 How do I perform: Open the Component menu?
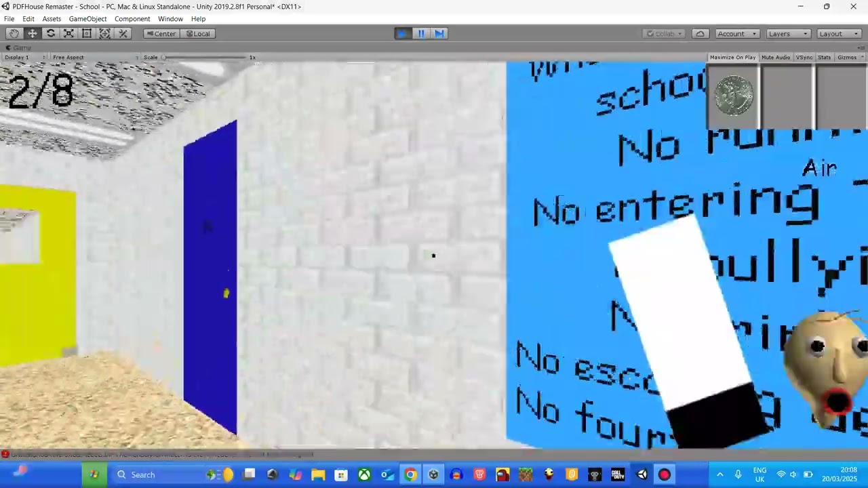[132, 19]
